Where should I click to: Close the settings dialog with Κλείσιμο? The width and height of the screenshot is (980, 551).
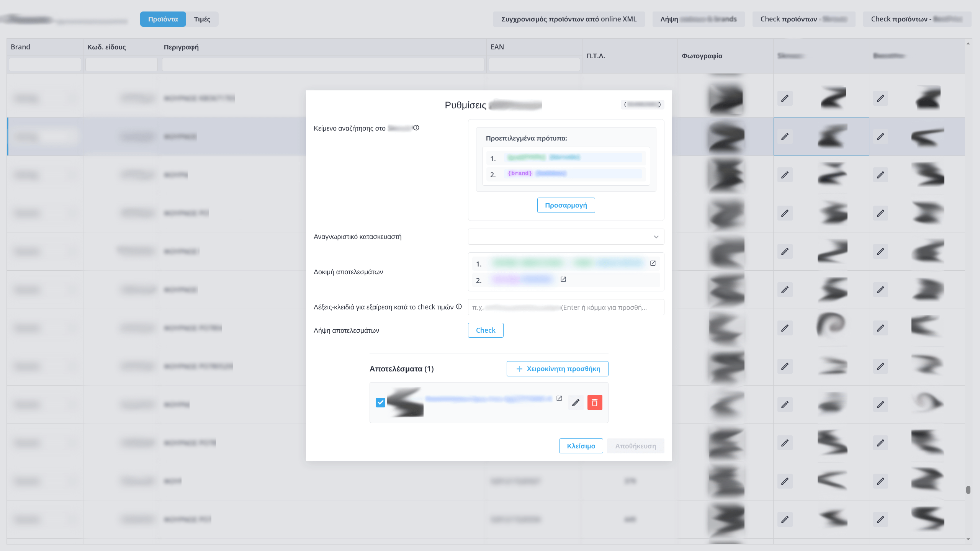coord(581,446)
